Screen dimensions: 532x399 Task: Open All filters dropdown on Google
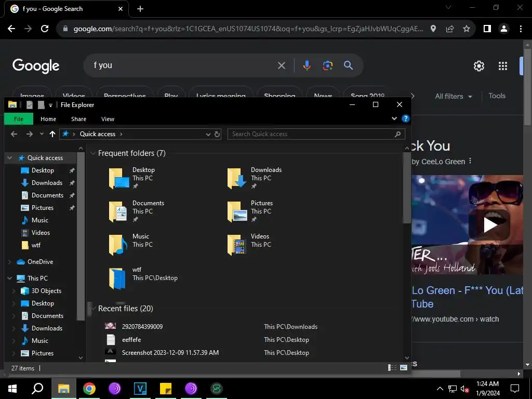coord(453,96)
